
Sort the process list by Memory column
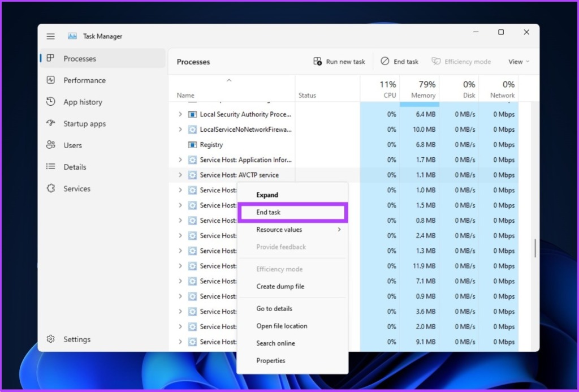point(420,89)
